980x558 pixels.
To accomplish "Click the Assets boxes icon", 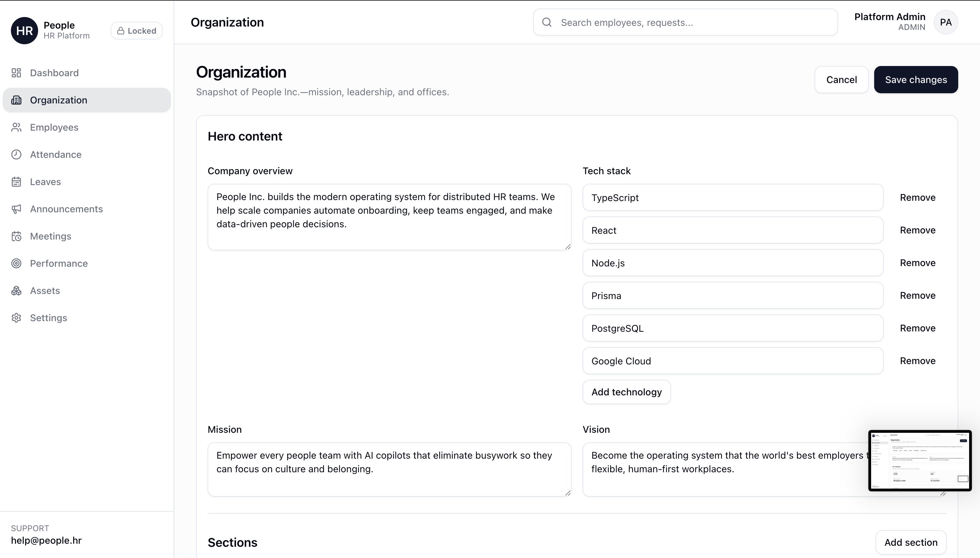I will click(x=16, y=291).
